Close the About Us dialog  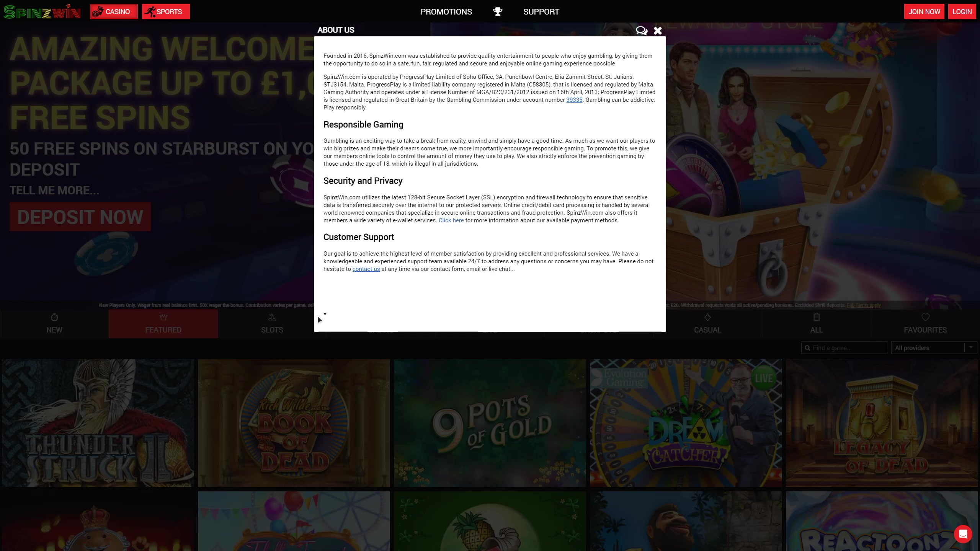pos(658,31)
